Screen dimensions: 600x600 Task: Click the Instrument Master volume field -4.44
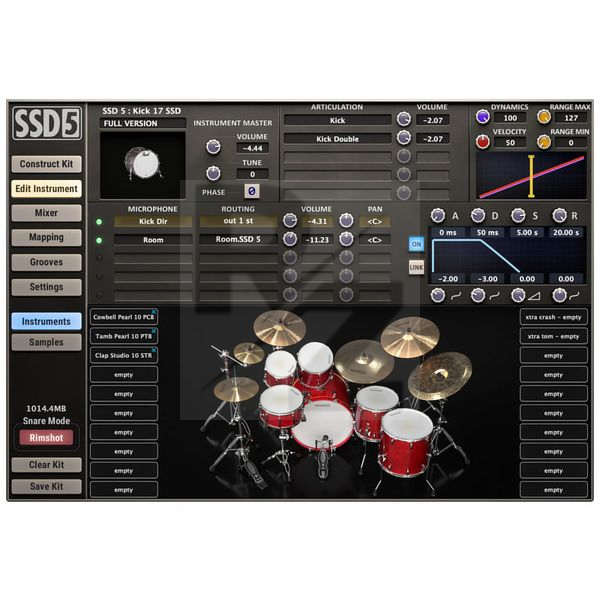coord(253,148)
